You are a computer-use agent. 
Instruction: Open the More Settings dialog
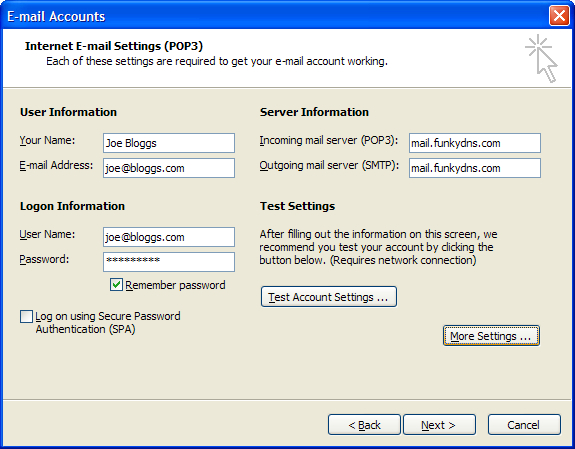click(491, 336)
